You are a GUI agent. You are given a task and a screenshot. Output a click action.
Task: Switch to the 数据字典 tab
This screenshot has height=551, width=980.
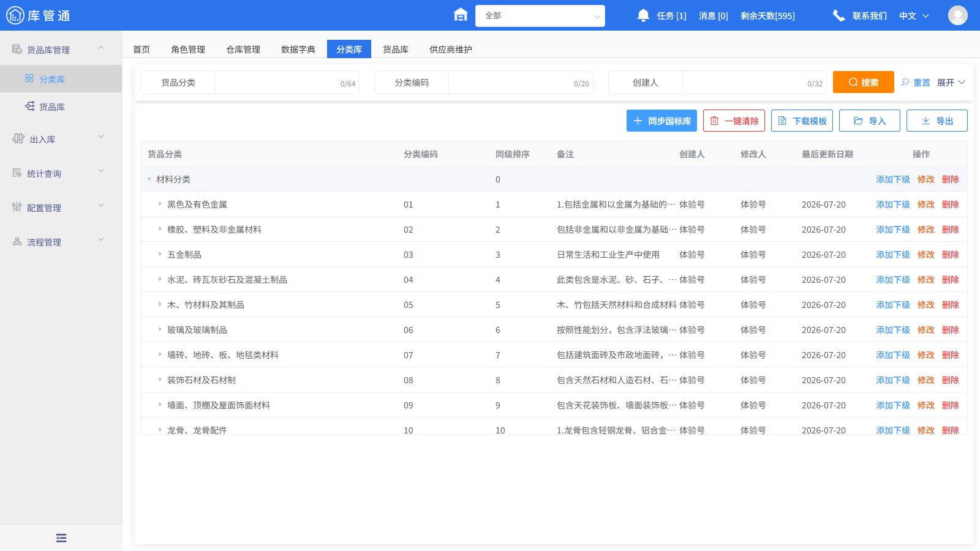pos(298,50)
